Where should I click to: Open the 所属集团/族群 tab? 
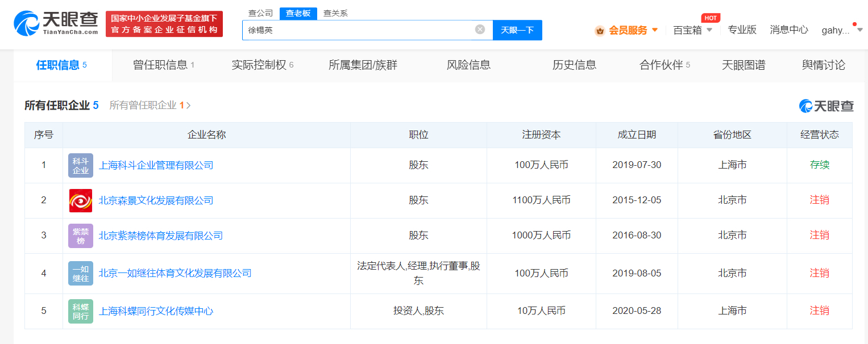363,65
